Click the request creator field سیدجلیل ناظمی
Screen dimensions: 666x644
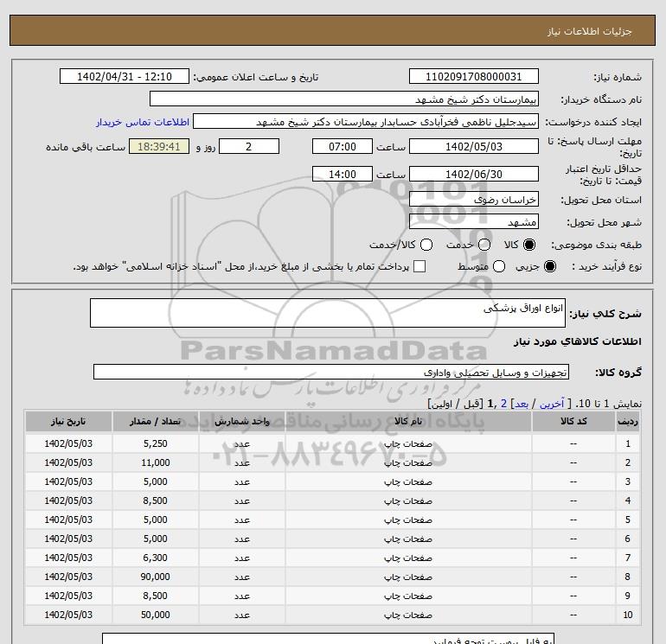(x=366, y=121)
